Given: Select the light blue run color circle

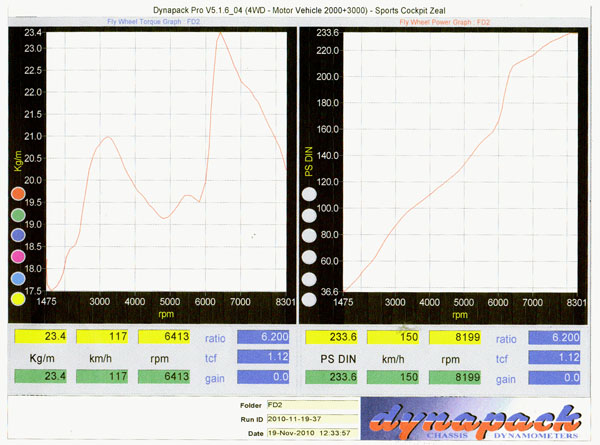Looking at the screenshot, I should click(18, 278).
